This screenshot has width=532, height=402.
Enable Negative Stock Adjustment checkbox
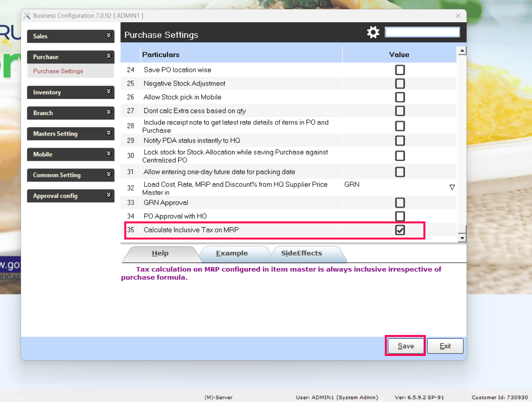point(400,84)
